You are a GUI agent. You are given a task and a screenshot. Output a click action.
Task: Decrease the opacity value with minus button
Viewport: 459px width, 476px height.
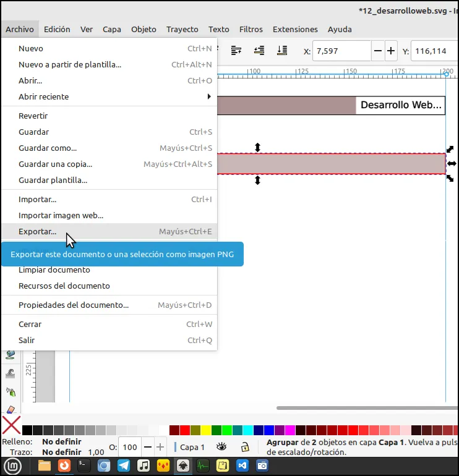(148, 447)
